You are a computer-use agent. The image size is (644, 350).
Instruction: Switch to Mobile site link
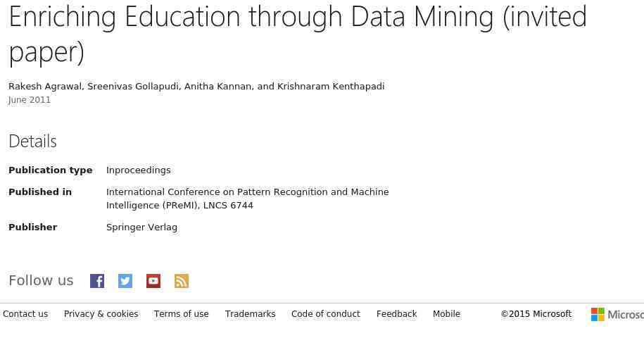tap(446, 314)
